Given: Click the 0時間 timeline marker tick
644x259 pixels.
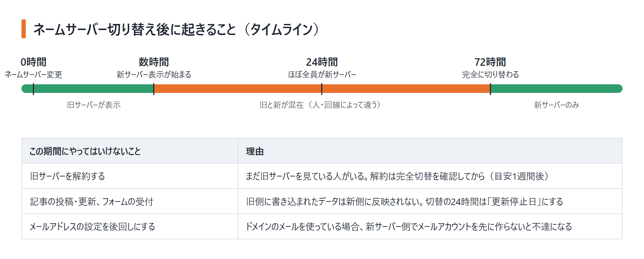Looking at the screenshot, I should pos(33,89).
